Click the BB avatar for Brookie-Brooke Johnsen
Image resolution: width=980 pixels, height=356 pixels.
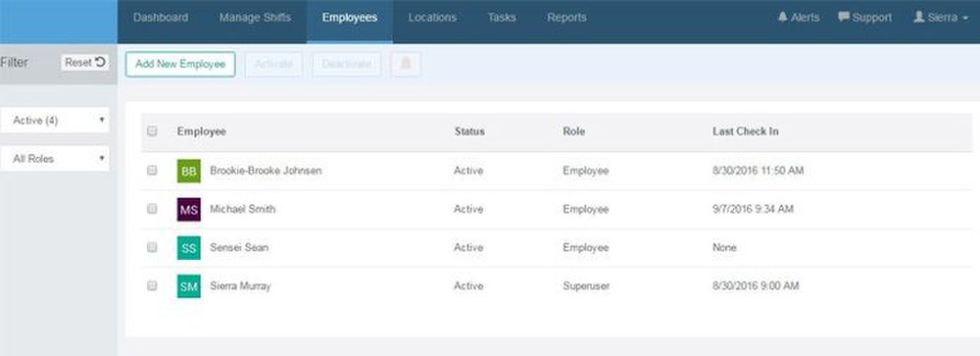[189, 171]
